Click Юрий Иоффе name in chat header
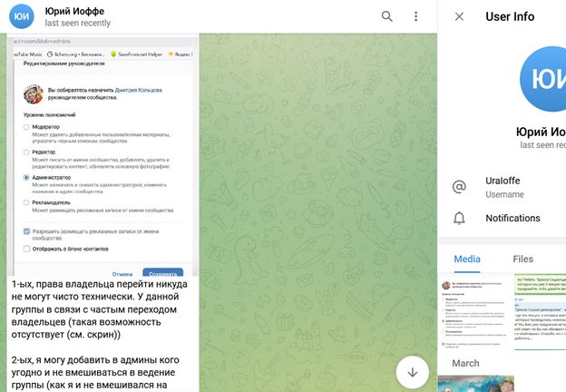The width and height of the screenshot is (566, 392). point(73,11)
